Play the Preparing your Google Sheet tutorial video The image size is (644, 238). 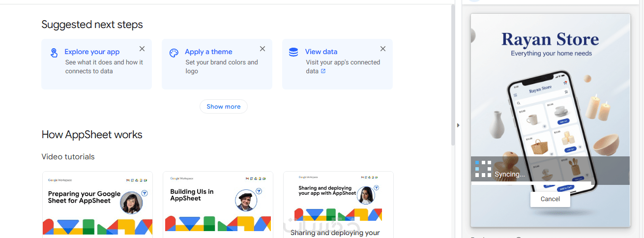[97, 203]
